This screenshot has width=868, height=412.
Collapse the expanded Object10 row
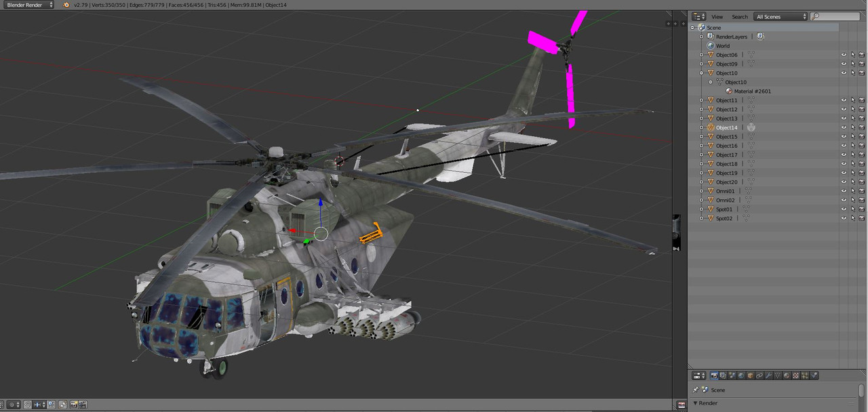[702, 73]
